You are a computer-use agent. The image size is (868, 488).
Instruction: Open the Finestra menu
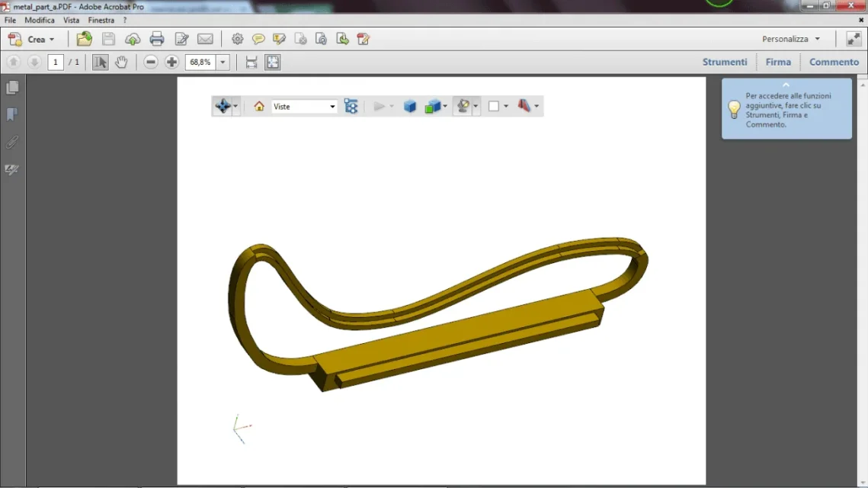(x=101, y=20)
